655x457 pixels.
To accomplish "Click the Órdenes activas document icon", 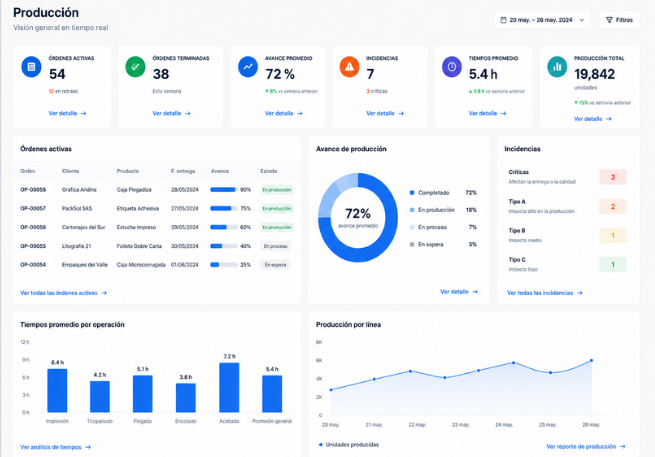I will click(31, 67).
